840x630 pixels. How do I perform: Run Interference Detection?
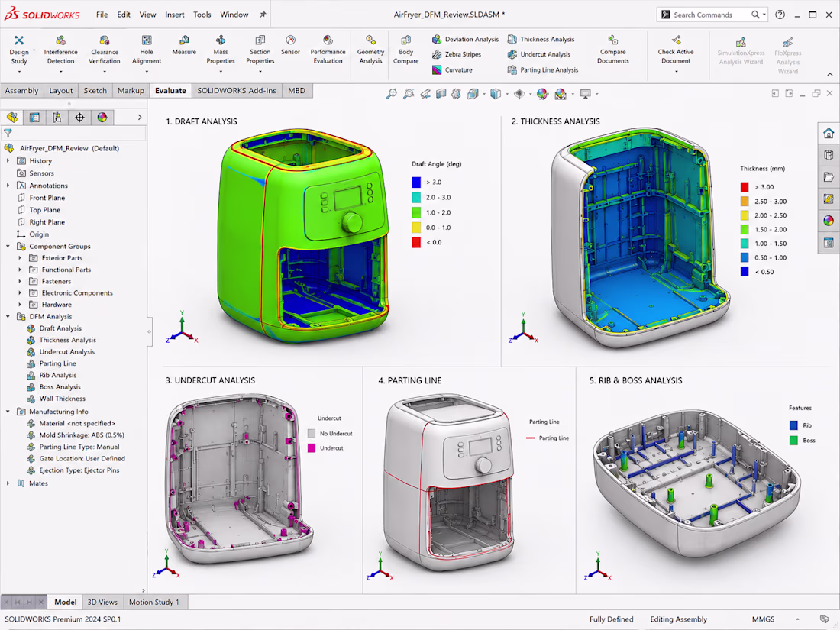(60, 50)
